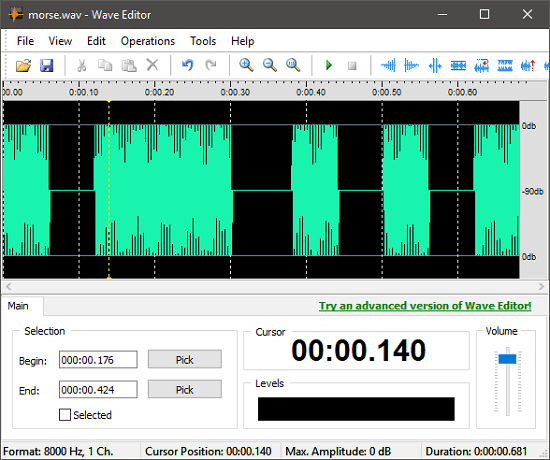Click the Volume slider handle
The height and width of the screenshot is (460, 550).
click(507, 359)
